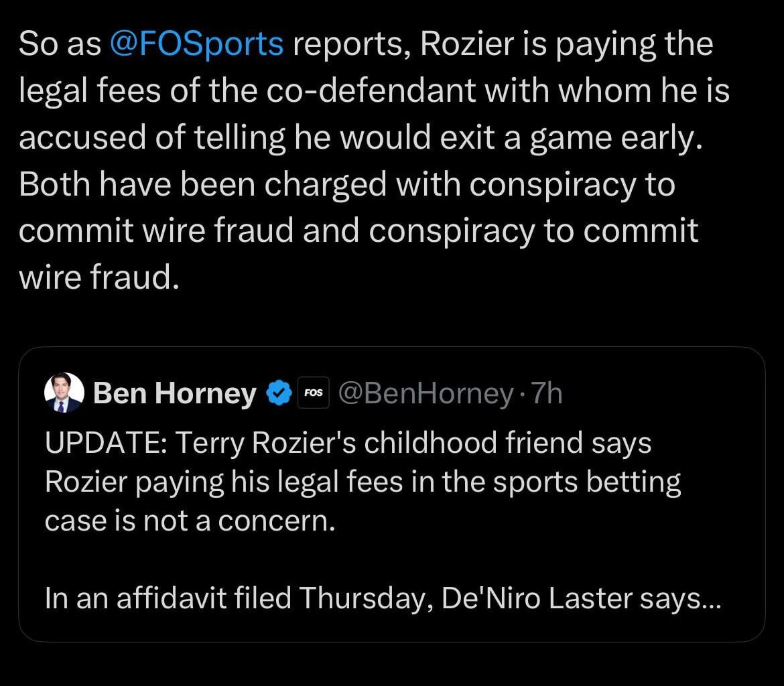This screenshot has width=784, height=686.
Task: Click the "UPDATE: Terry Rozier's childhood friend" line
Action: (x=348, y=443)
